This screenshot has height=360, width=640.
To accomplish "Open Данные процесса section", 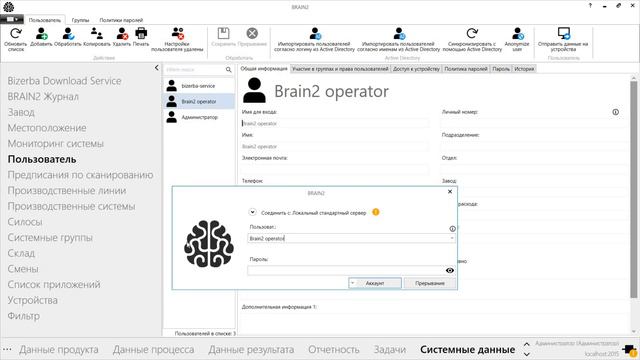I will pyautogui.click(x=153, y=350).
